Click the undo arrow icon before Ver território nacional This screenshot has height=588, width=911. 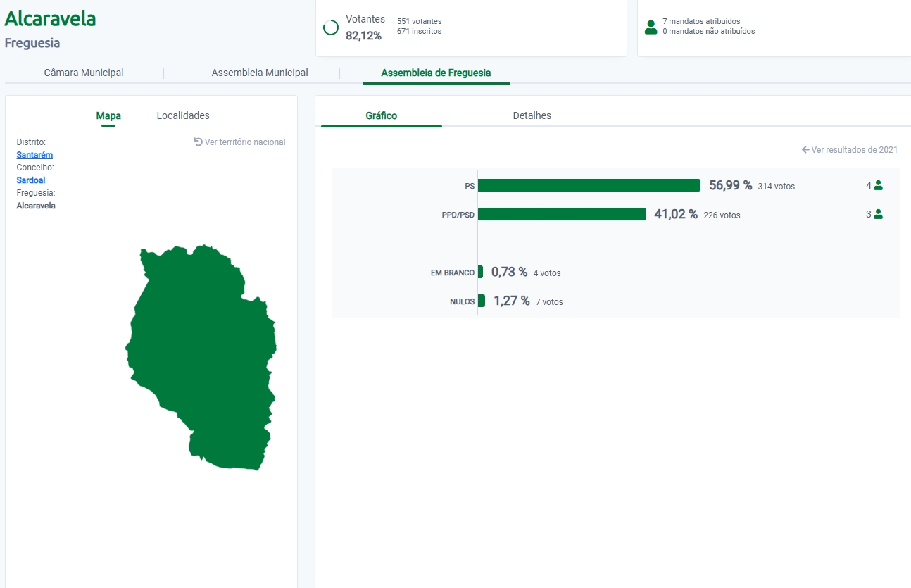[198, 142]
